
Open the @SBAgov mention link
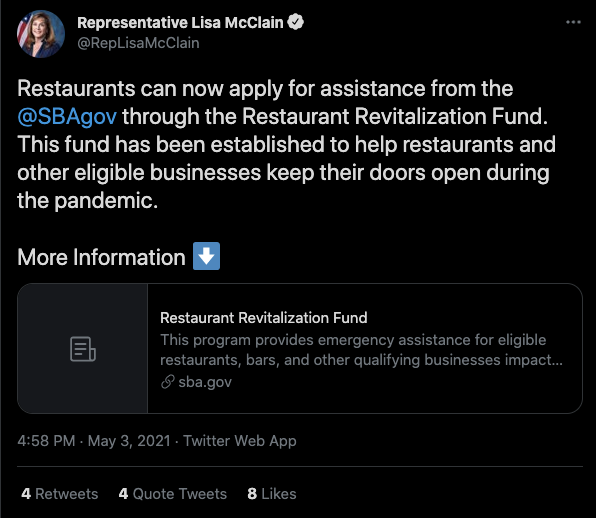(x=67, y=116)
